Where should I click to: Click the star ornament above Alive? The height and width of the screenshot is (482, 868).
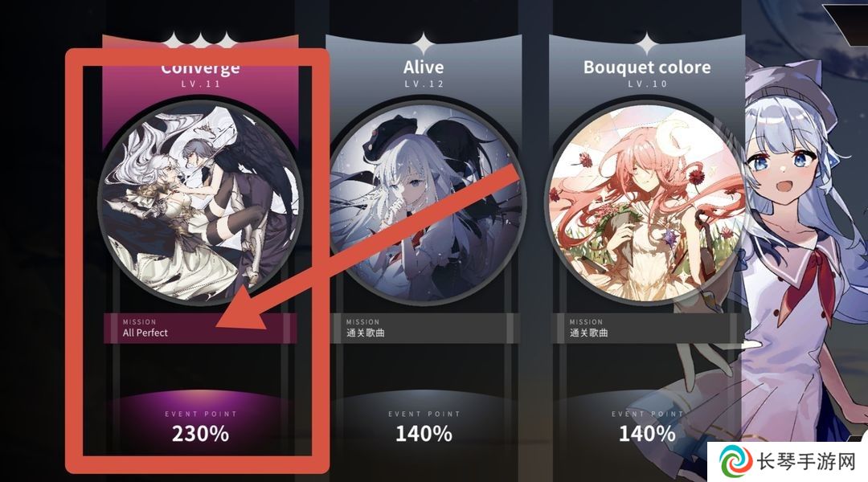click(424, 44)
